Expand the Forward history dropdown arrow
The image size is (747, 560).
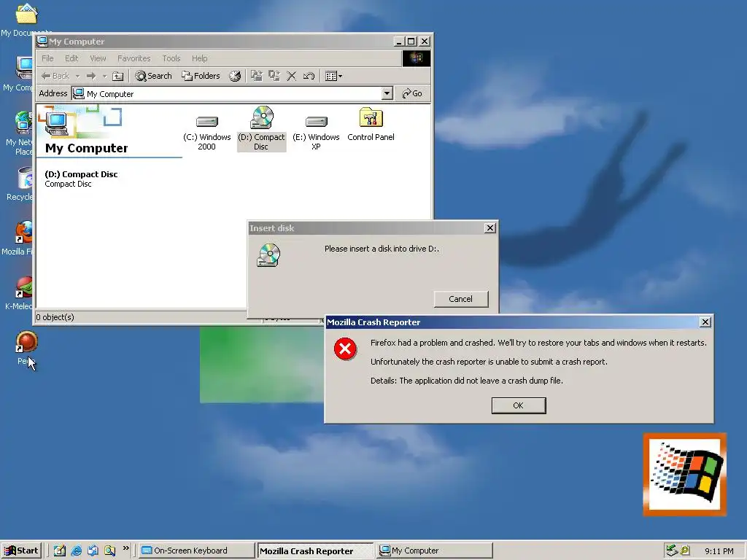[x=104, y=76]
